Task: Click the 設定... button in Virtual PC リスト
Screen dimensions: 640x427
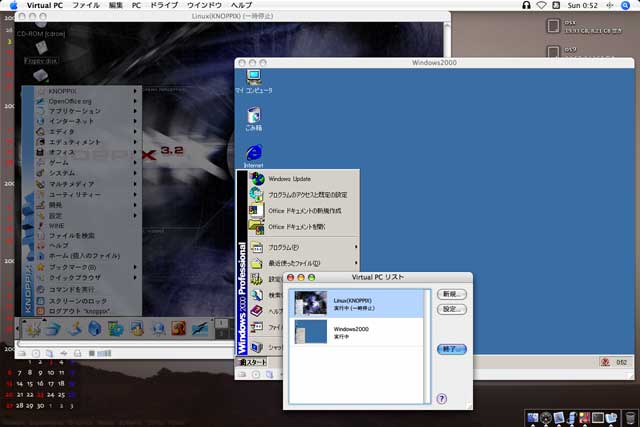Action: (x=451, y=309)
